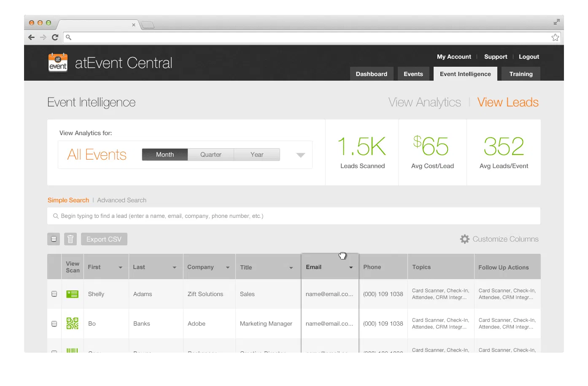588x386 pixels.
Task: Open the card scan icon for Shelly Adams
Action: point(73,294)
